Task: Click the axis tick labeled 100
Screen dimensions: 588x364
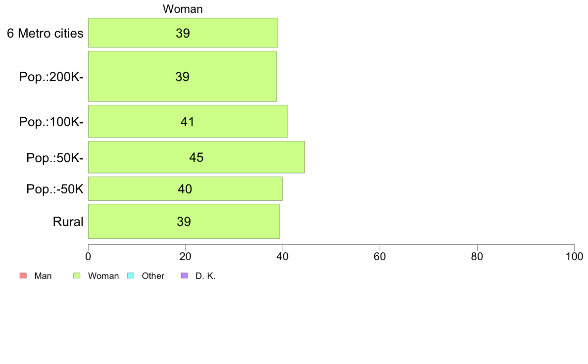Action: point(574,256)
